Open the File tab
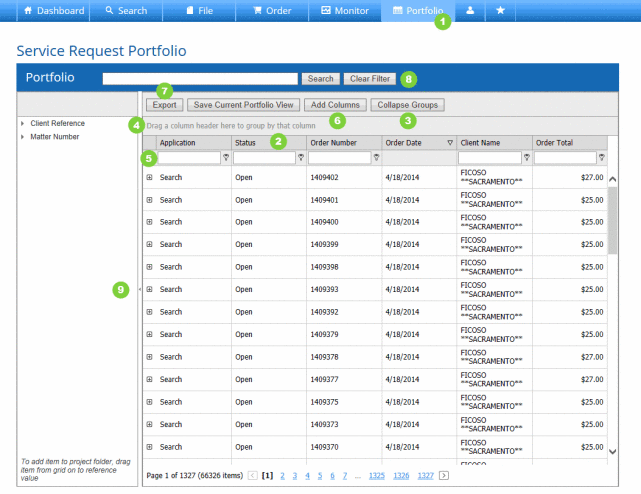The width and height of the screenshot is (641, 494). coord(199,11)
